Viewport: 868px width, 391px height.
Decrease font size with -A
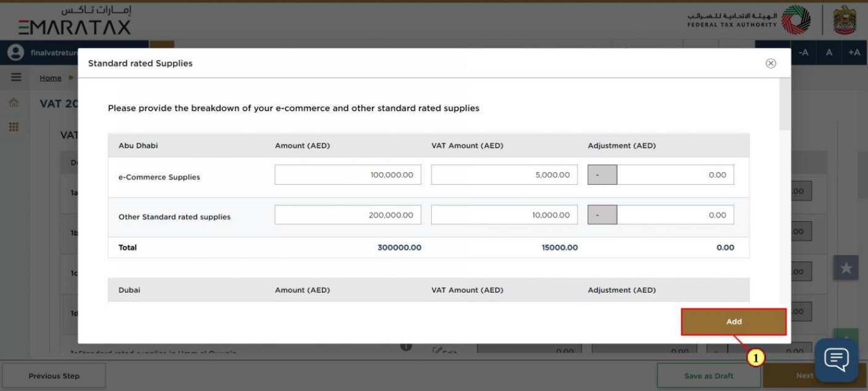(804, 53)
